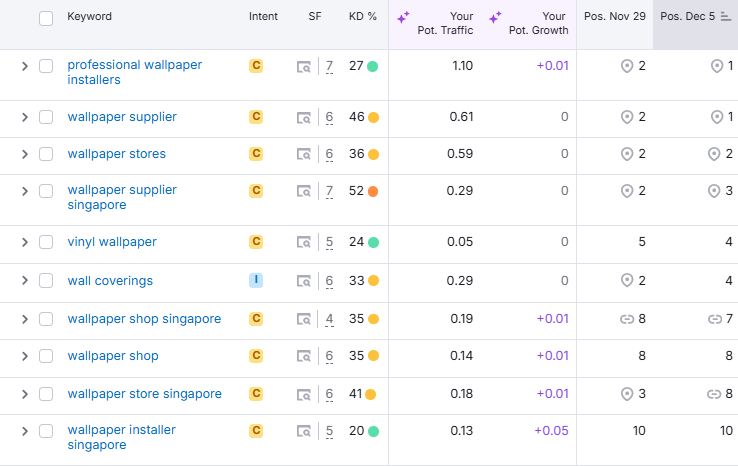Screen dimensions: 738x466
Task: Check the box for wallpaper shop
Action: point(46,356)
